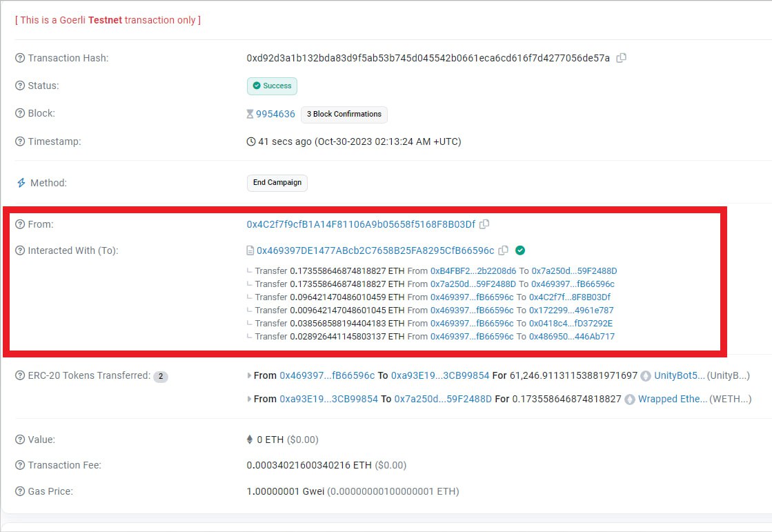Open the 3 Block Confirmations label
Image resolution: width=772 pixels, height=532 pixels.
pyautogui.click(x=344, y=115)
